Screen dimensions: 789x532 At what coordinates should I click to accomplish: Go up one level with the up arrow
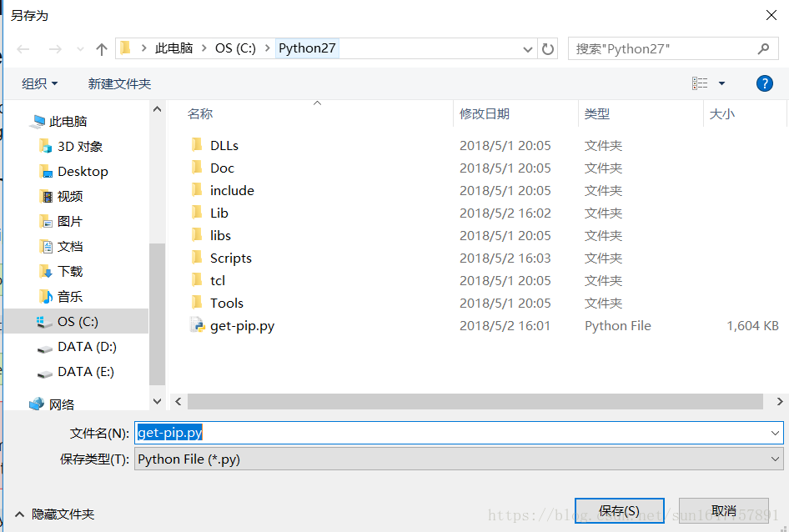(x=101, y=48)
